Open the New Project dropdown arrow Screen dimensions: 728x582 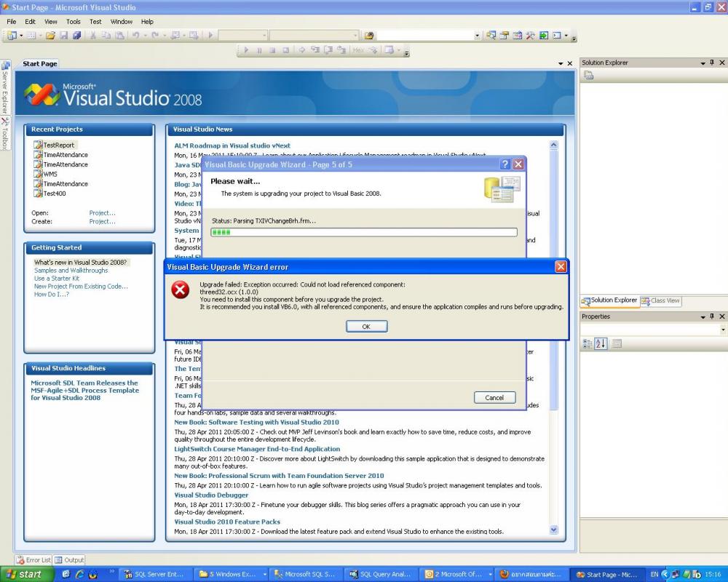(21, 36)
